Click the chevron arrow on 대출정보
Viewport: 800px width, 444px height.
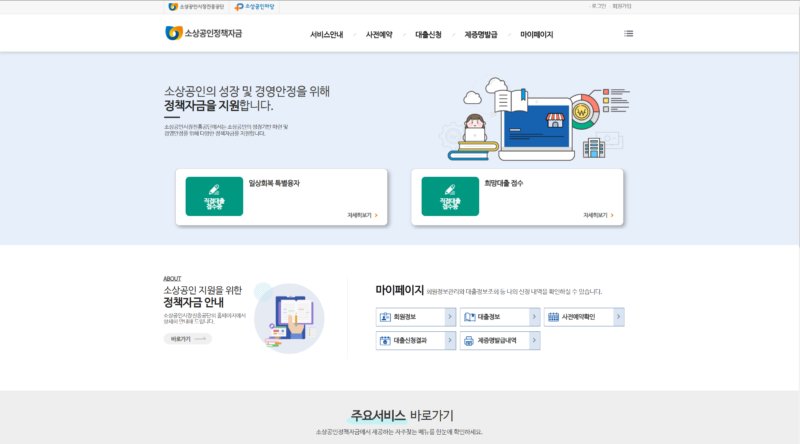click(534, 317)
